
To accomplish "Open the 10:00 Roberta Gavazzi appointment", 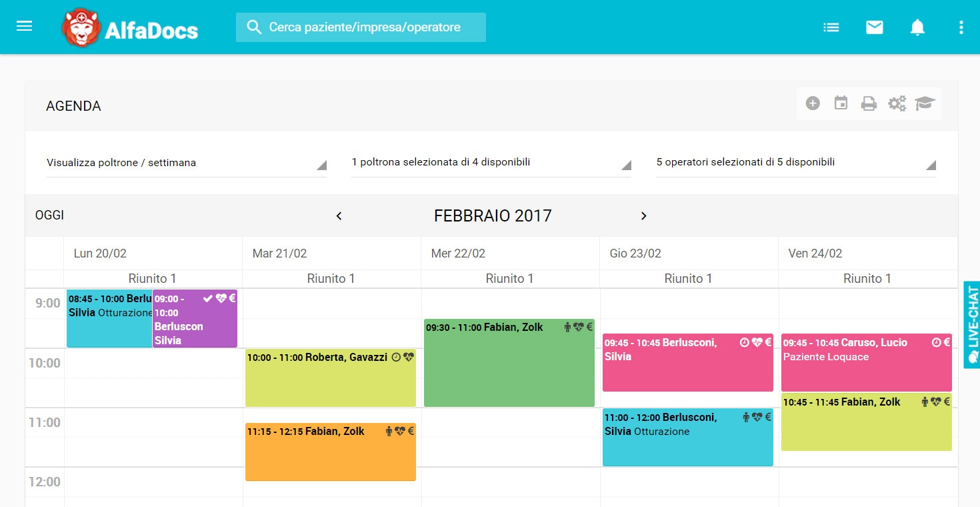I will pos(330,378).
